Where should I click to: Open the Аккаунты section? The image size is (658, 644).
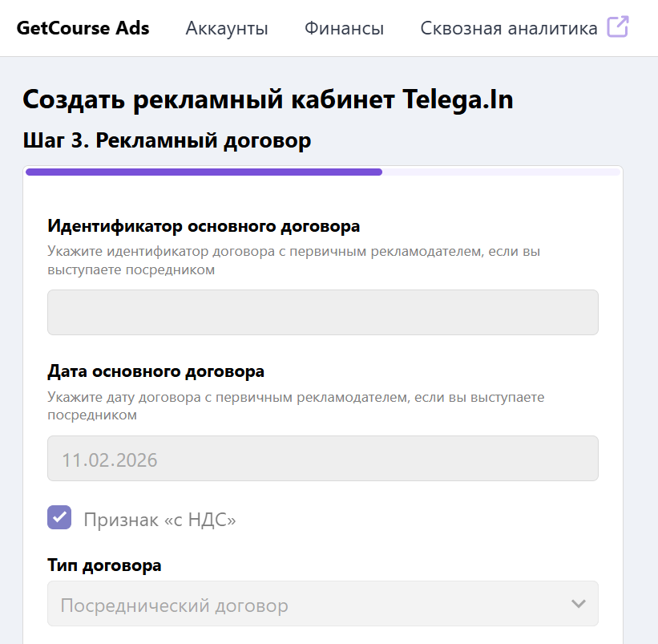click(x=227, y=27)
